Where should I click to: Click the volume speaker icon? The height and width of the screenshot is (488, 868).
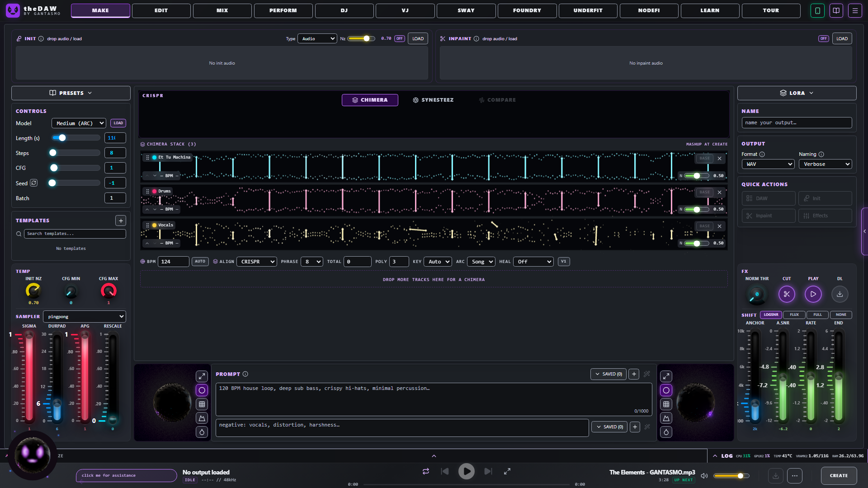[x=704, y=476]
